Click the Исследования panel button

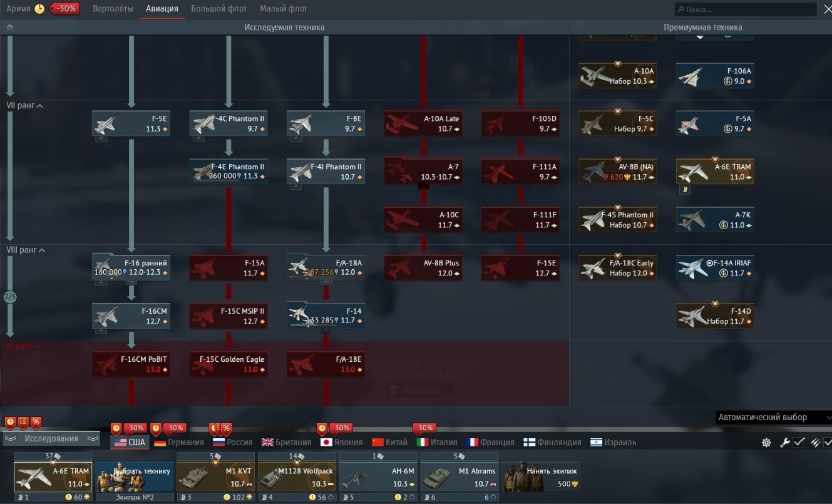[51, 439]
